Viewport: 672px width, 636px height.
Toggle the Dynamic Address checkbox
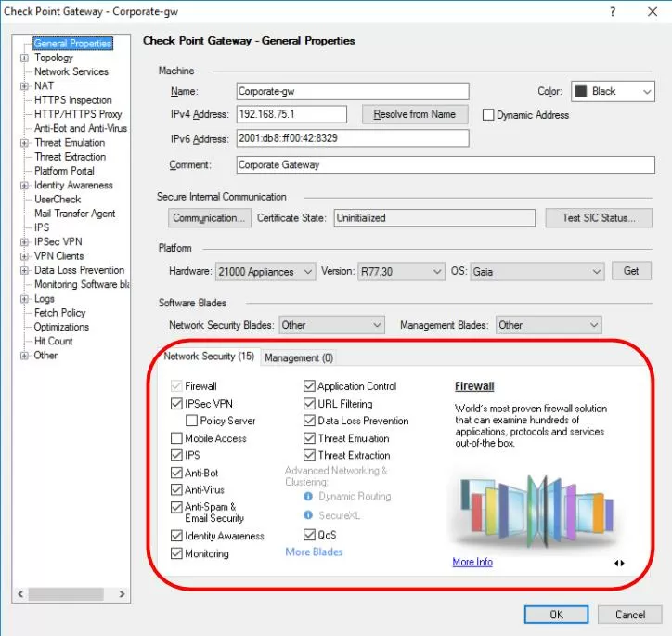pyautogui.click(x=489, y=115)
